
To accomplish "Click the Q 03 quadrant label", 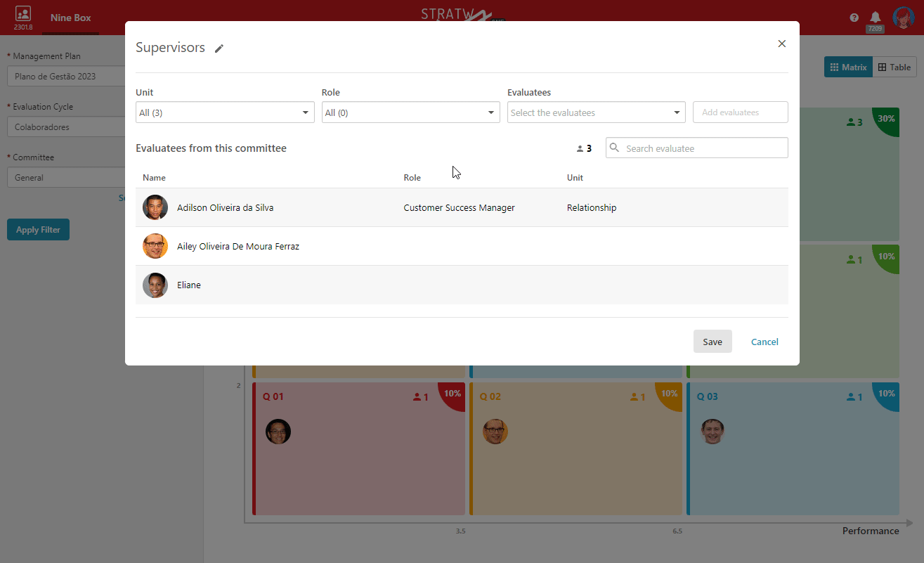I will coord(708,396).
